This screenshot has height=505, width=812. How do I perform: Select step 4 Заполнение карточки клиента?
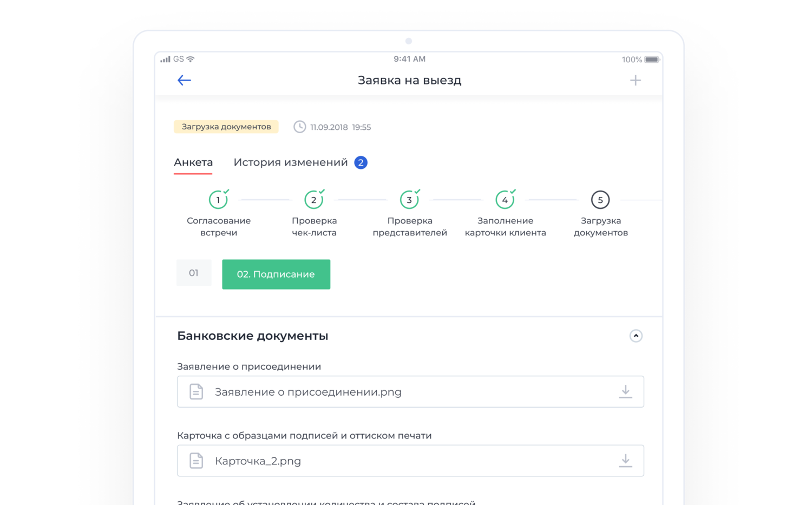tap(505, 213)
